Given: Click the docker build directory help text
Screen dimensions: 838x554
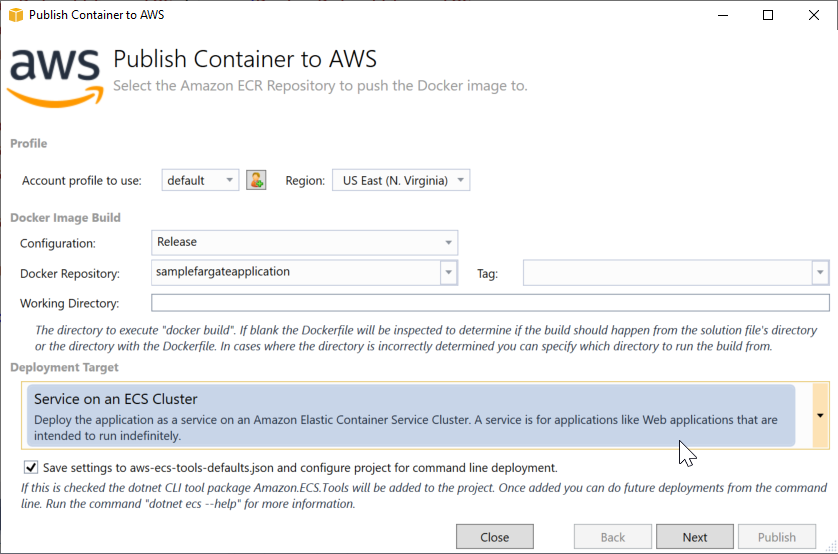Looking at the screenshot, I should click(426, 338).
